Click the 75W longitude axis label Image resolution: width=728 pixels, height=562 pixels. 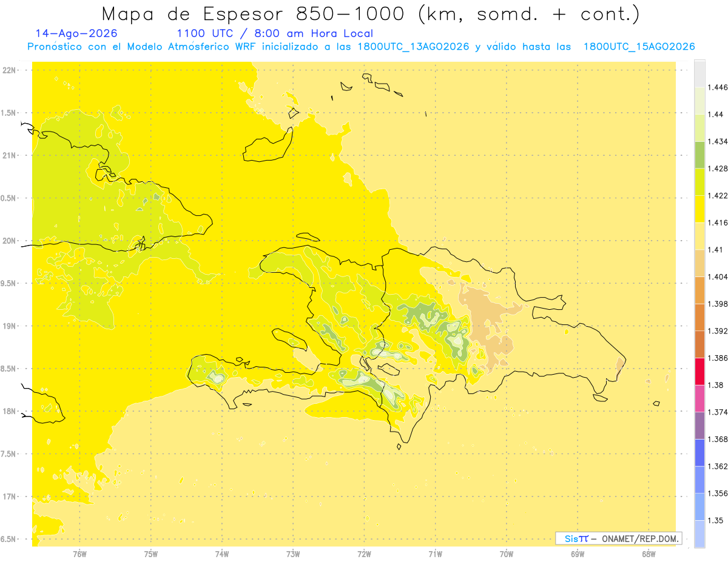(x=151, y=554)
